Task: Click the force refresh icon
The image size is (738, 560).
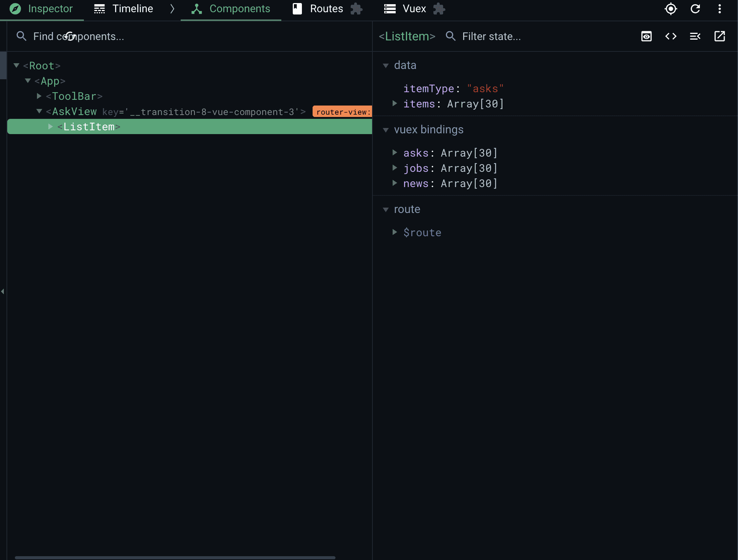Action: coord(695,9)
